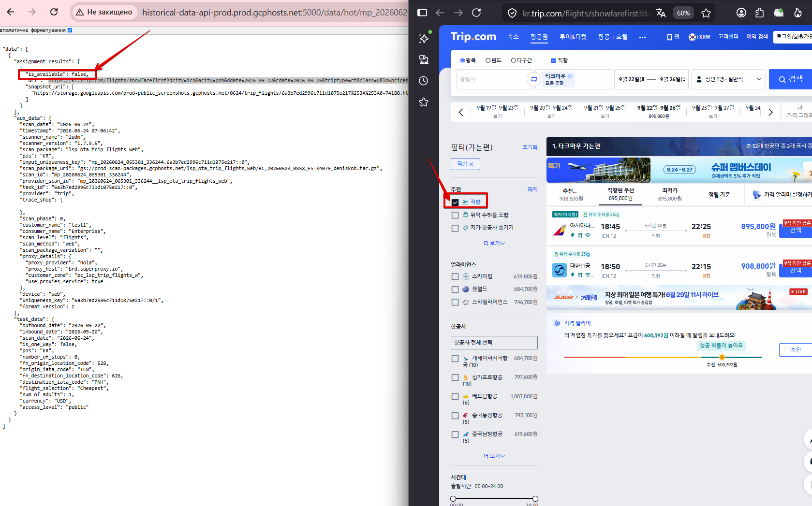The image size is (812, 506).
Task: Swap origin and destination with the swap icon
Action: (x=533, y=79)
